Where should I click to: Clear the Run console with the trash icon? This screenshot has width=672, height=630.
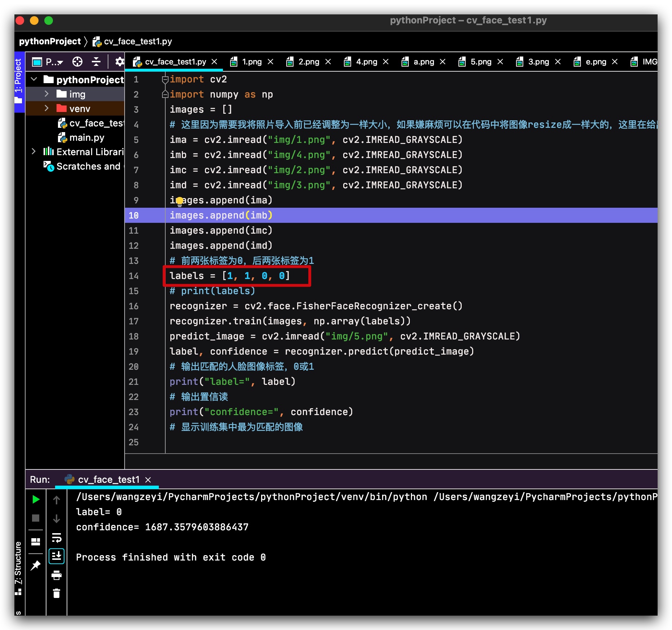click(57, 593)
